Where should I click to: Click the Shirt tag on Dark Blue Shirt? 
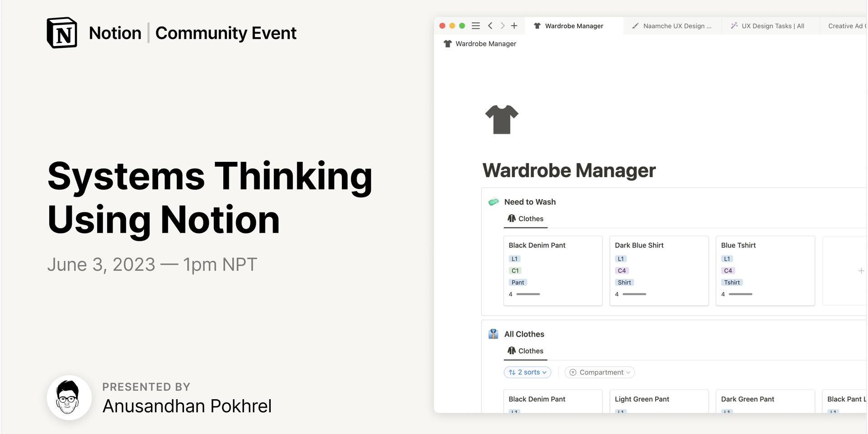point(624,283)
